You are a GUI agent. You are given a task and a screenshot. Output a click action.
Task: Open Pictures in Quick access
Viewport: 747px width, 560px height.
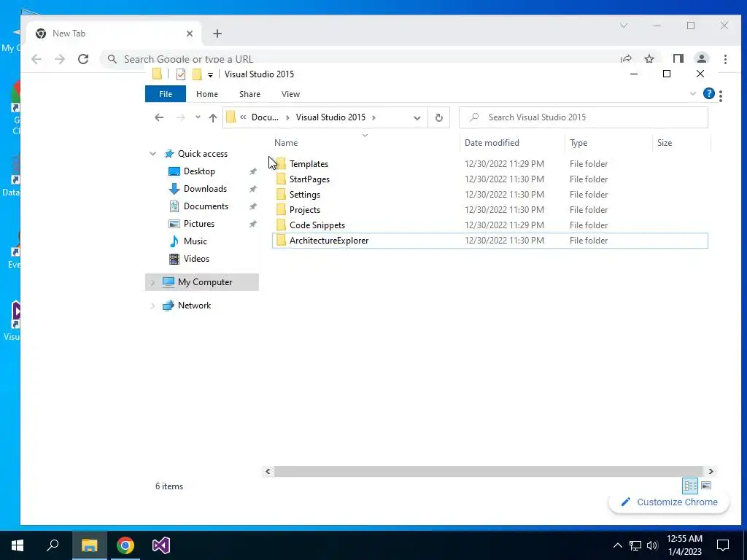(x=198, y=224)
